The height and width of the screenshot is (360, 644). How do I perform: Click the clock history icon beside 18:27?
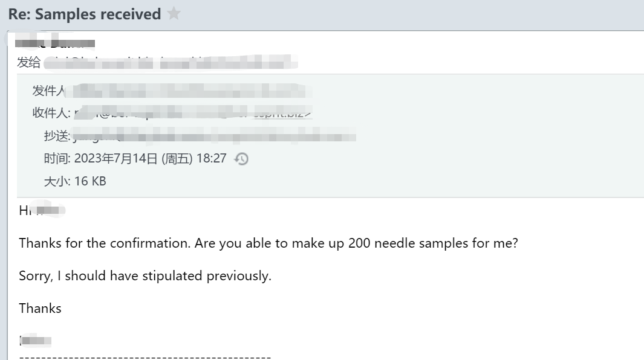click(x=241, y=159)
